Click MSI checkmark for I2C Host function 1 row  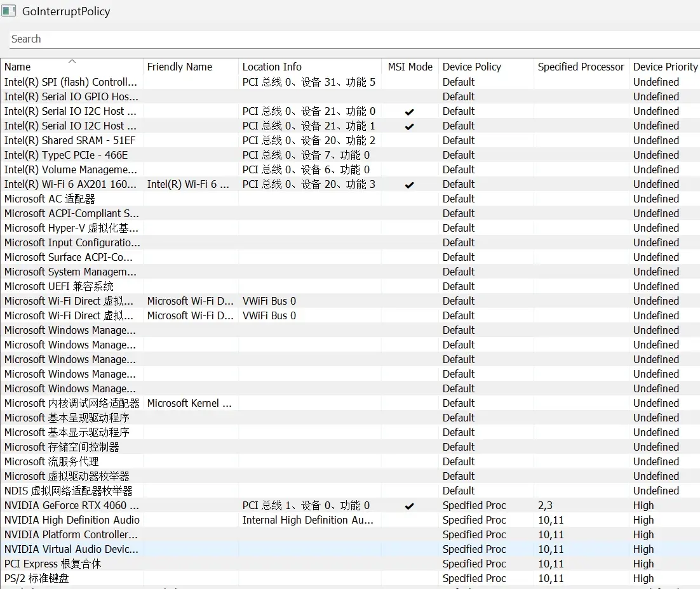tap(409, 126)
